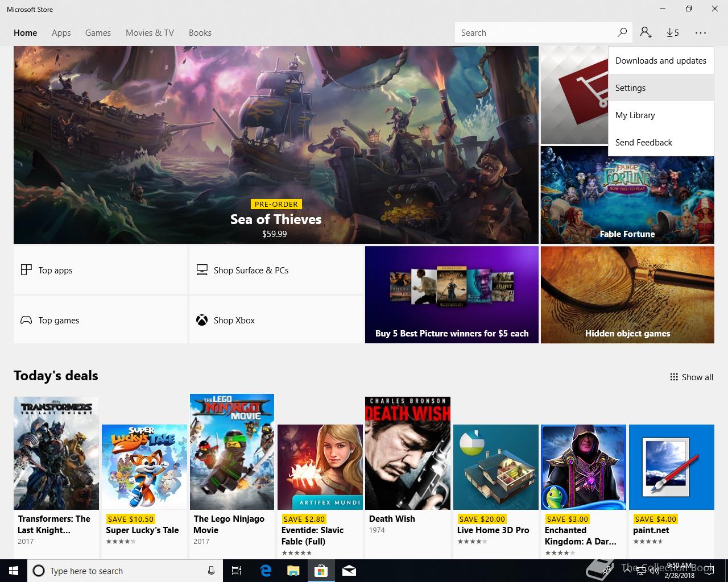Click the taskbar microphone icon
The width and height of the screenshot is (728, 582).
[x=211, y=571]
